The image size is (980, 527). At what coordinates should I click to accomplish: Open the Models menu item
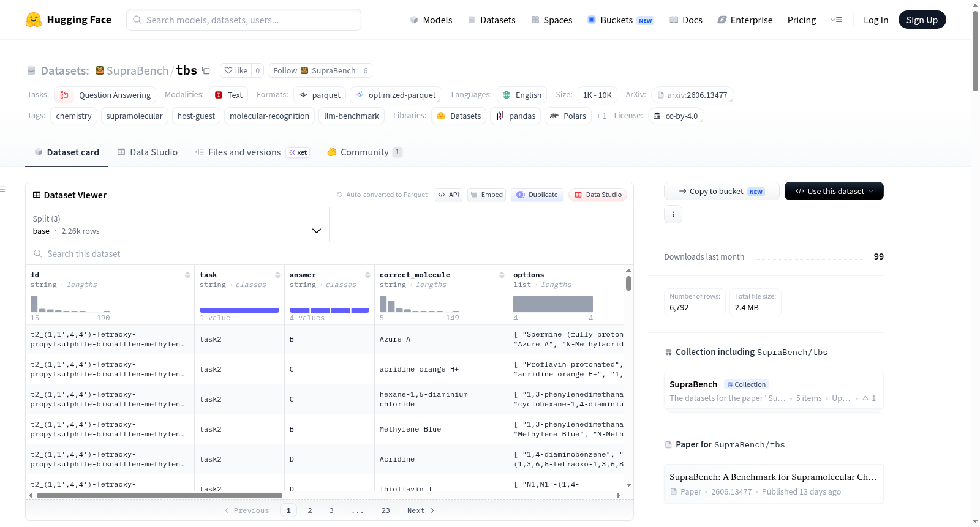(431, 20)
